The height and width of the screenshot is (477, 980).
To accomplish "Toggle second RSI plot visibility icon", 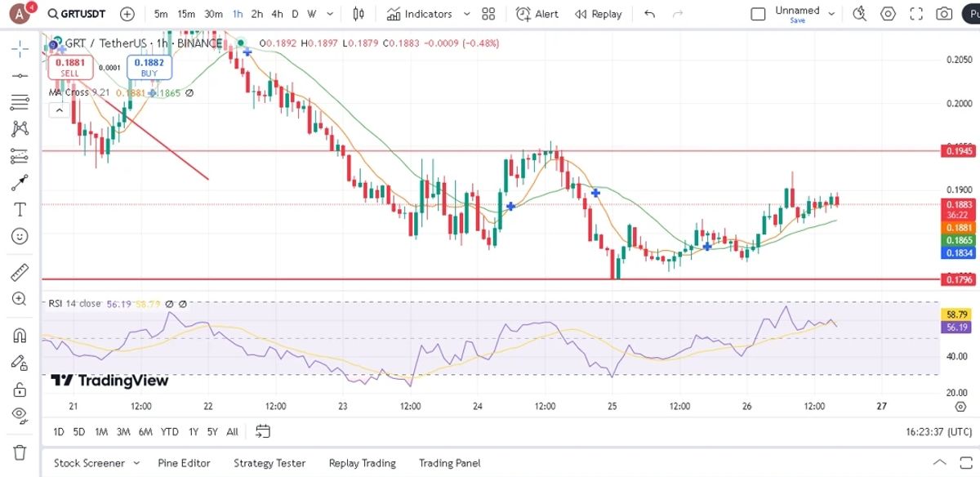I will [183, 304].
